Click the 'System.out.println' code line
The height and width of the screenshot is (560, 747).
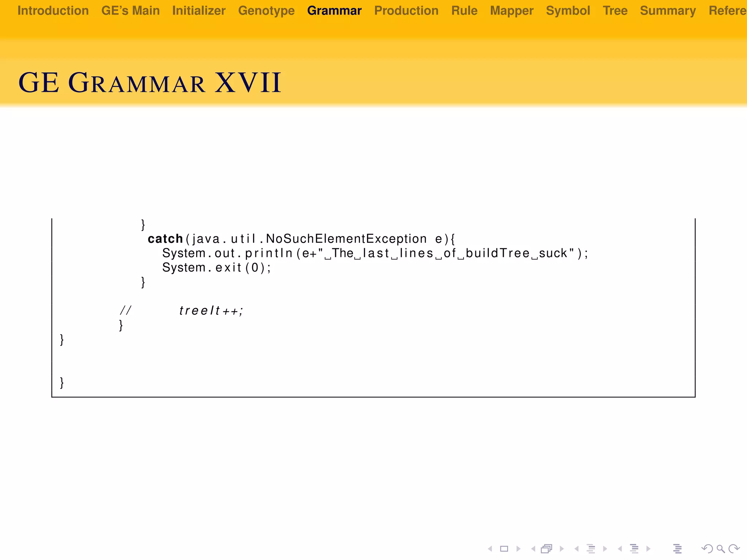click(375, 253)
